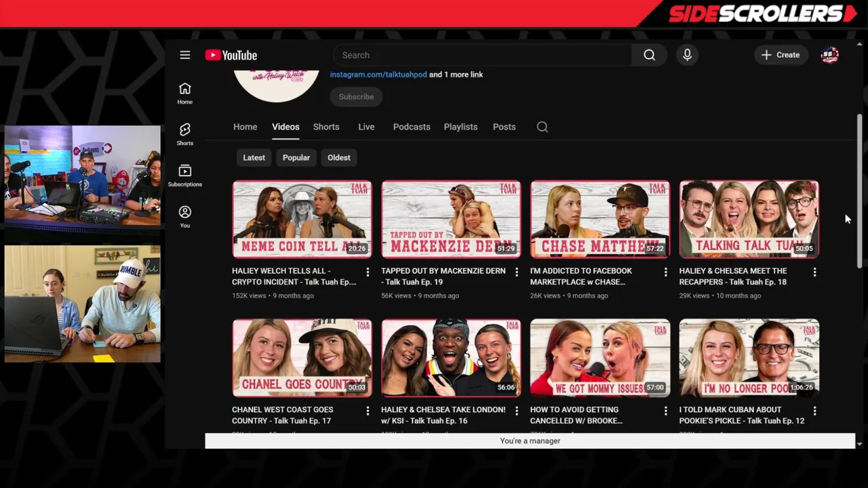
Task: Select the Videos tab
Action: (x=285, y=127)
